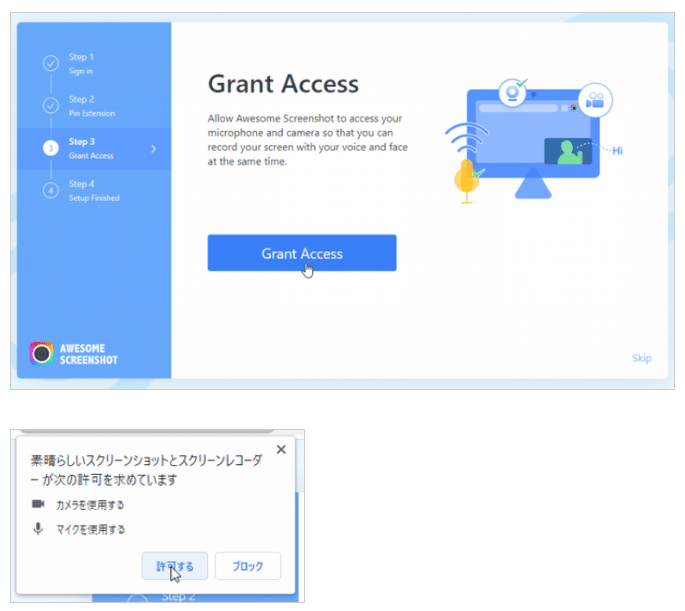Click the マイクを使用する permission line
685x611 pixels.
click(90, 529)
